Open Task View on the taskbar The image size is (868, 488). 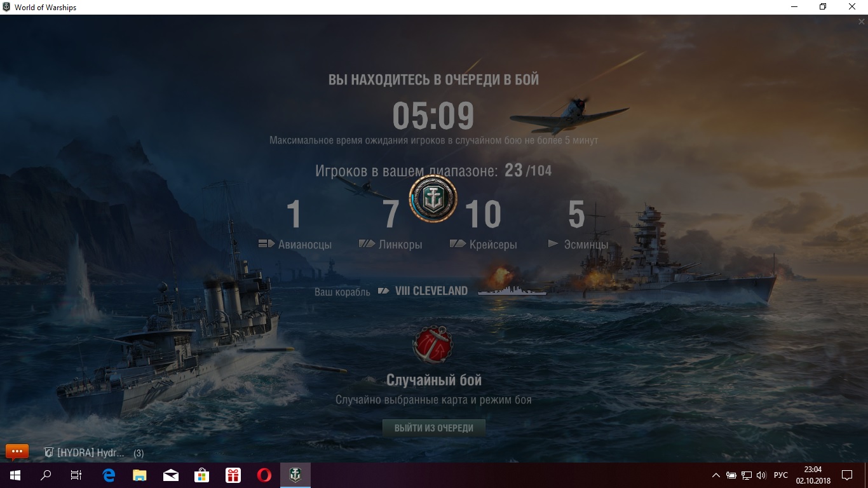[76, 475]
